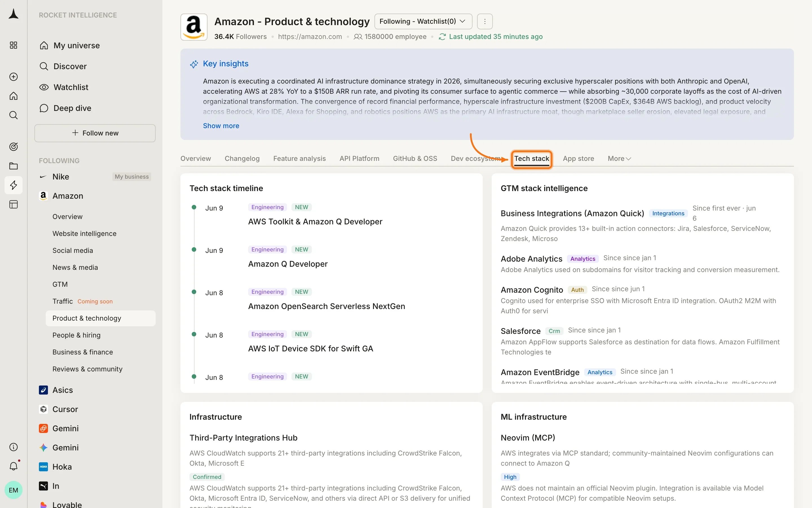Click the Cursor logo in the following list
The width and height of the screenshot is (812, 508).
pyautogui.click(x=43, y=409)
